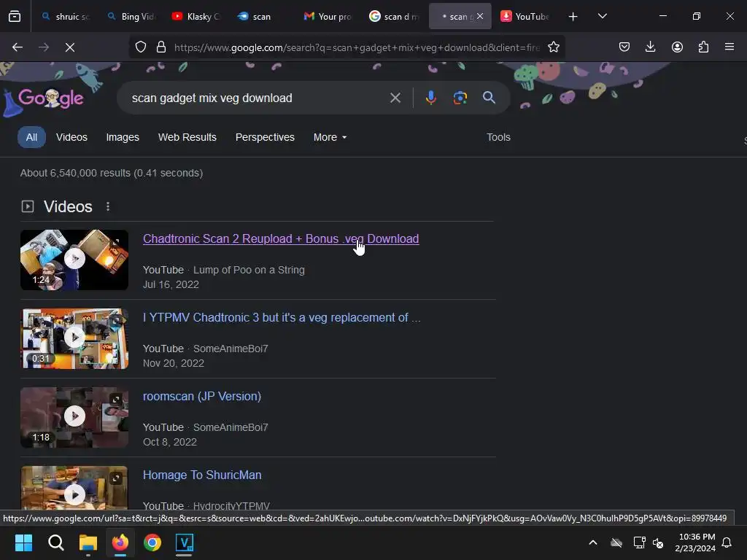
Task: Open tracking protection shield icon
Action: [x=141, y=47]
